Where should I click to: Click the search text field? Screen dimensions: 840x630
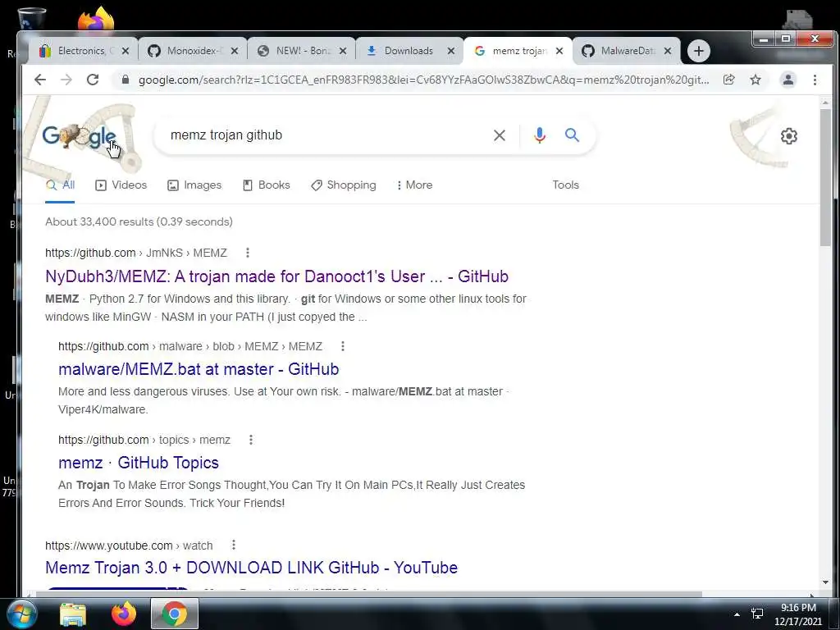[326, 135]
